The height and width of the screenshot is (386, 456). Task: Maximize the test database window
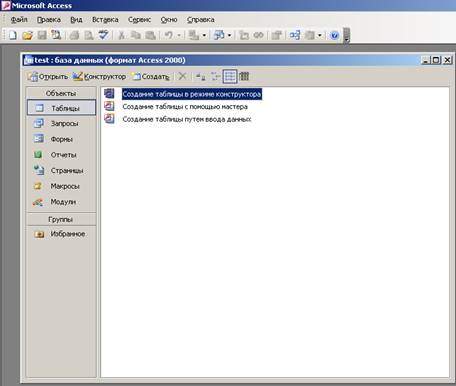[436, 60]
